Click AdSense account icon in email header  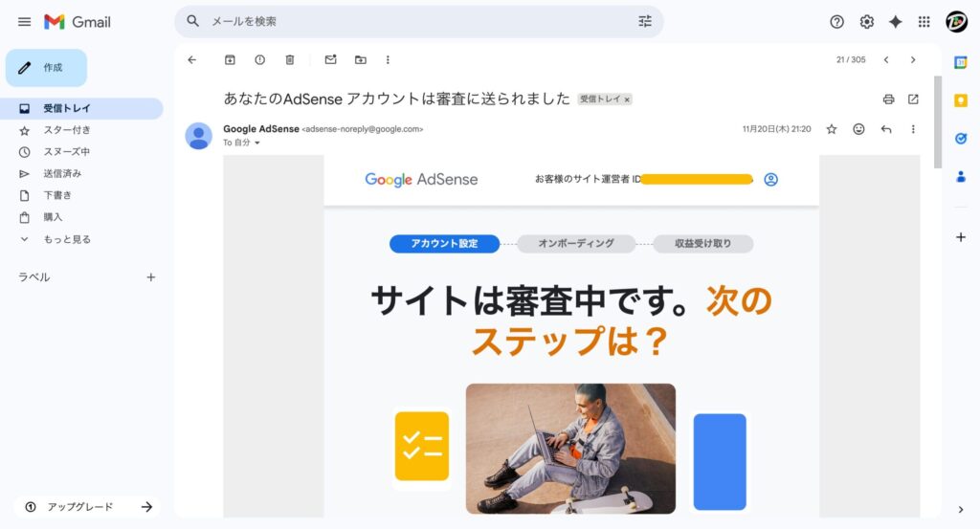pos(771,180)
